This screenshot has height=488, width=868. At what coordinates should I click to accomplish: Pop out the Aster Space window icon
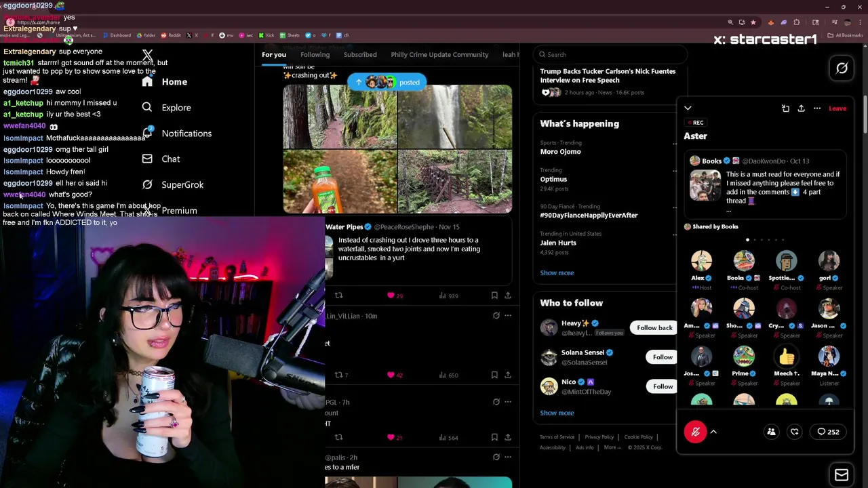785,108
